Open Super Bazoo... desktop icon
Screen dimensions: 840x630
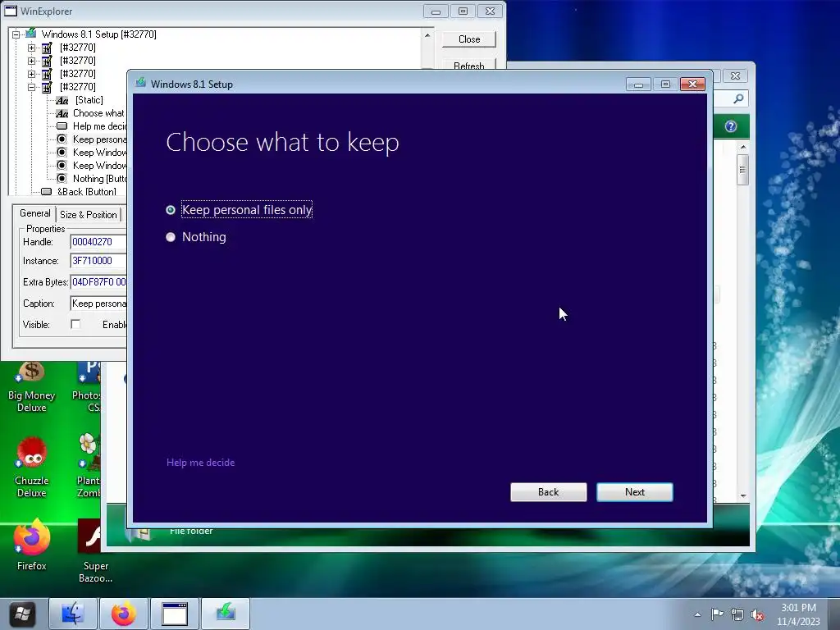tap(95, 550)
